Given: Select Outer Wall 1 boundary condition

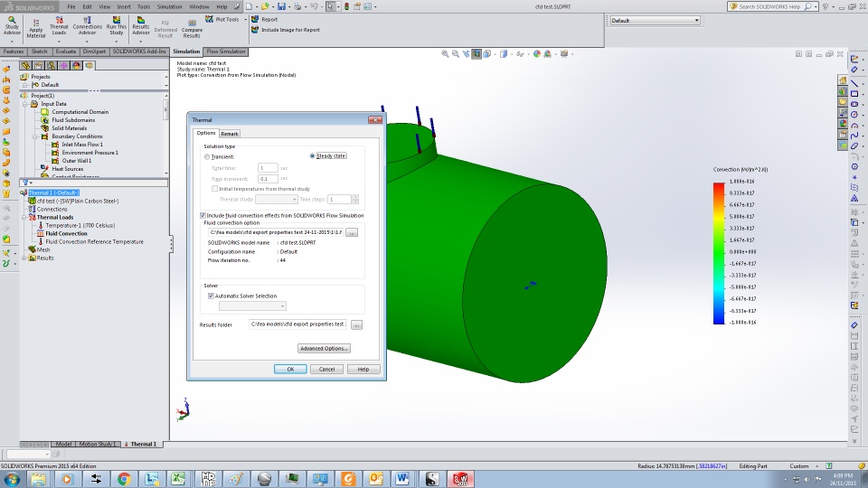Looking at the screenshot, I should (x=72, y=161).
